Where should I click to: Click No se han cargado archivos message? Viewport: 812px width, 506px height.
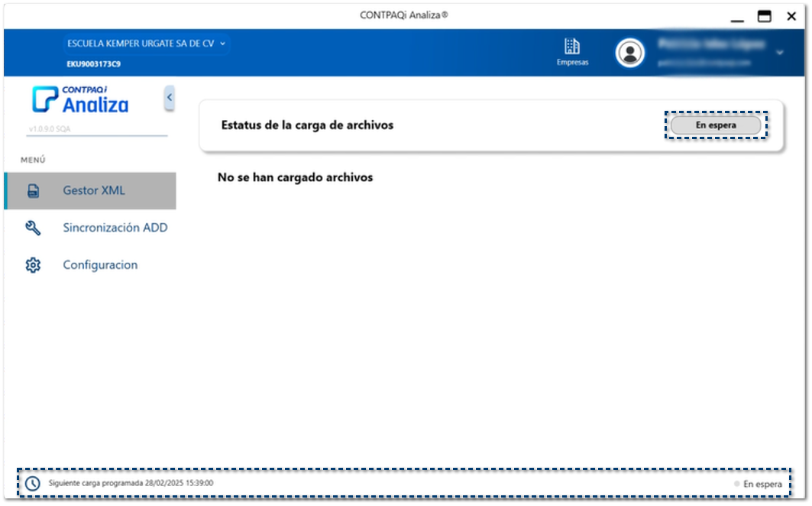coord(295,177)
